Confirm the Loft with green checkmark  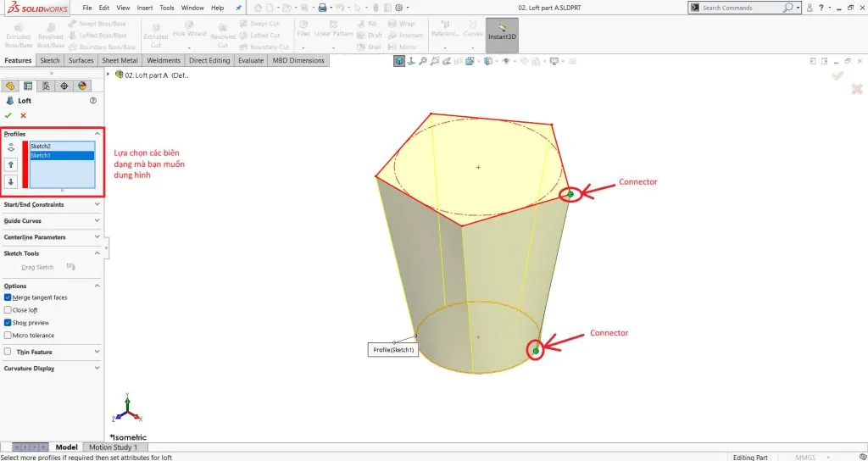8,115
